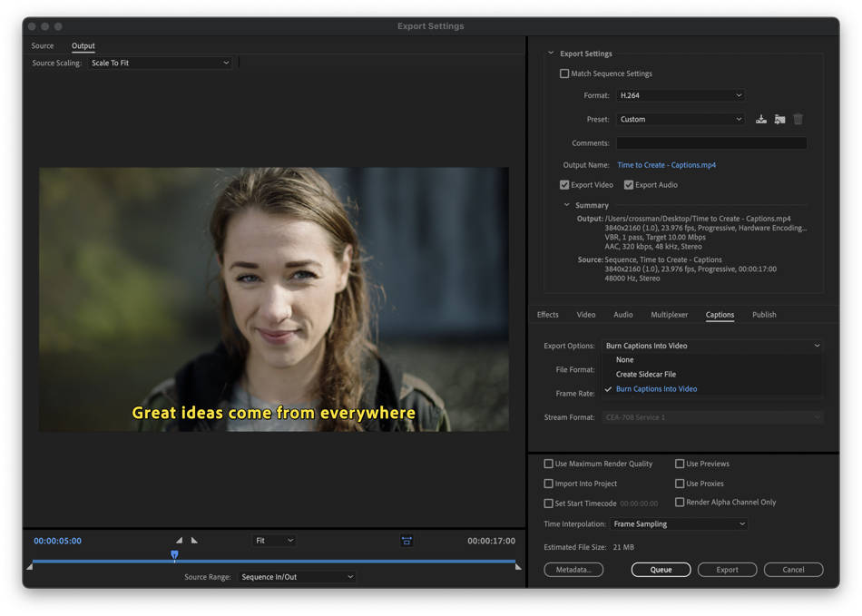Open the Video tab
The width and height of the screenshot is (862, 616).
point(586,315)
